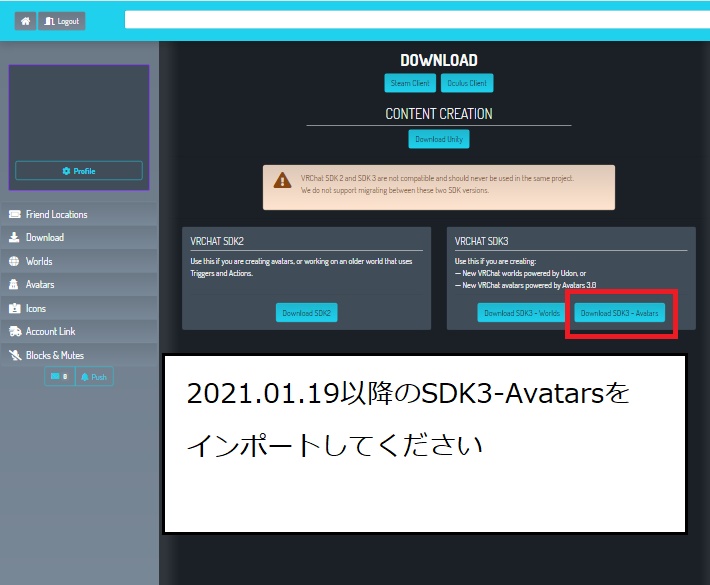Click Download SDK3 - Worlds button

[522, 313]
